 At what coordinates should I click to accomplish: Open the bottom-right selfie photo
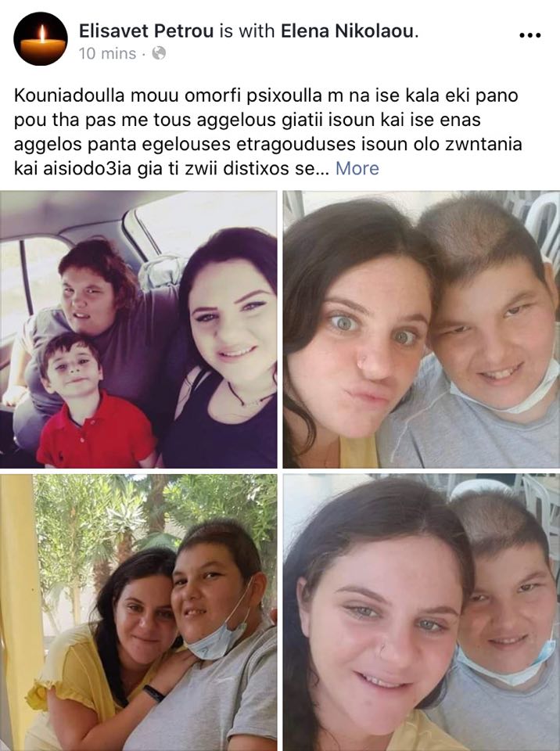422,613
